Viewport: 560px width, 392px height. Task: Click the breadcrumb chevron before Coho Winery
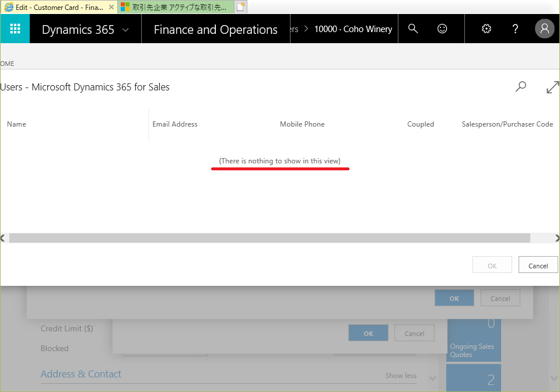[306, 29]
